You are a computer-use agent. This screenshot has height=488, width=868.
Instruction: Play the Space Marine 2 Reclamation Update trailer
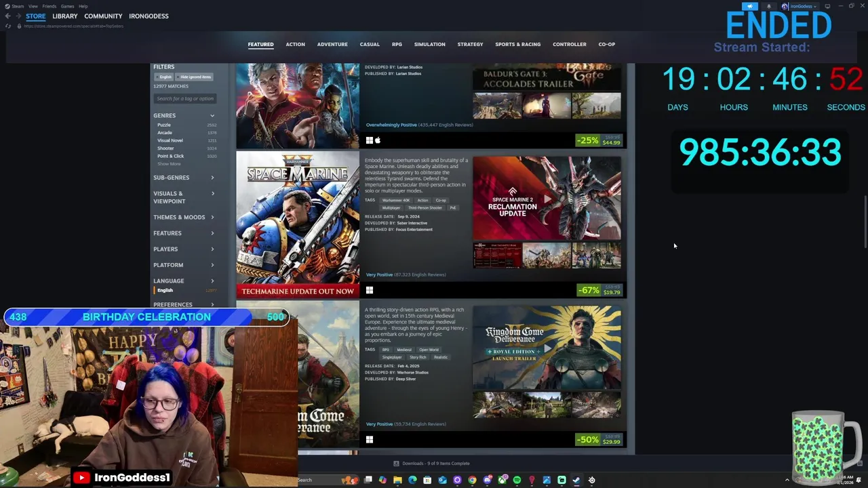pos(547,199)
